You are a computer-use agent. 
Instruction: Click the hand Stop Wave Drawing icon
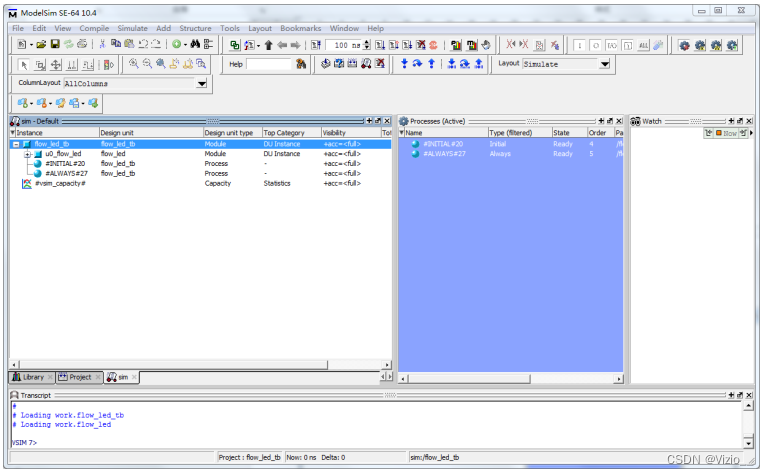(486, 46)
